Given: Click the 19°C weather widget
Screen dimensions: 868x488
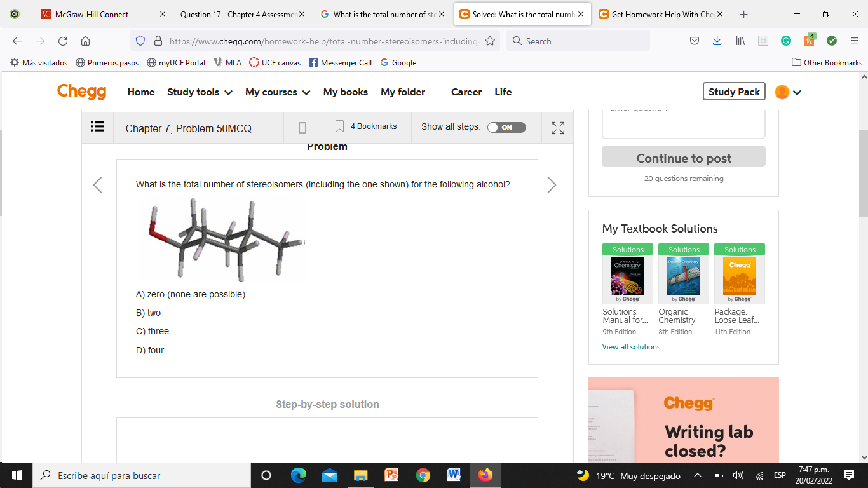Looking at the screenshot, I should click(628, 475).
